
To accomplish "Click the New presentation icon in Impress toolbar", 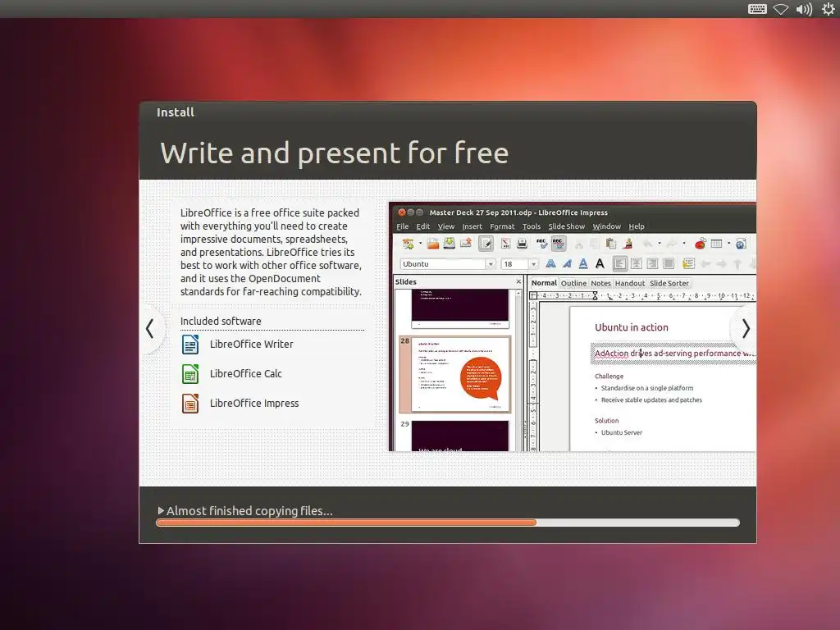I will 409,244.
